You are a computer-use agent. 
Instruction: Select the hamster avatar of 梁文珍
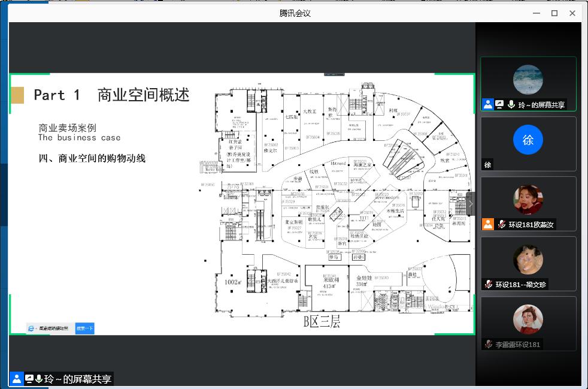pyautogui.click(x=528, y=260)
